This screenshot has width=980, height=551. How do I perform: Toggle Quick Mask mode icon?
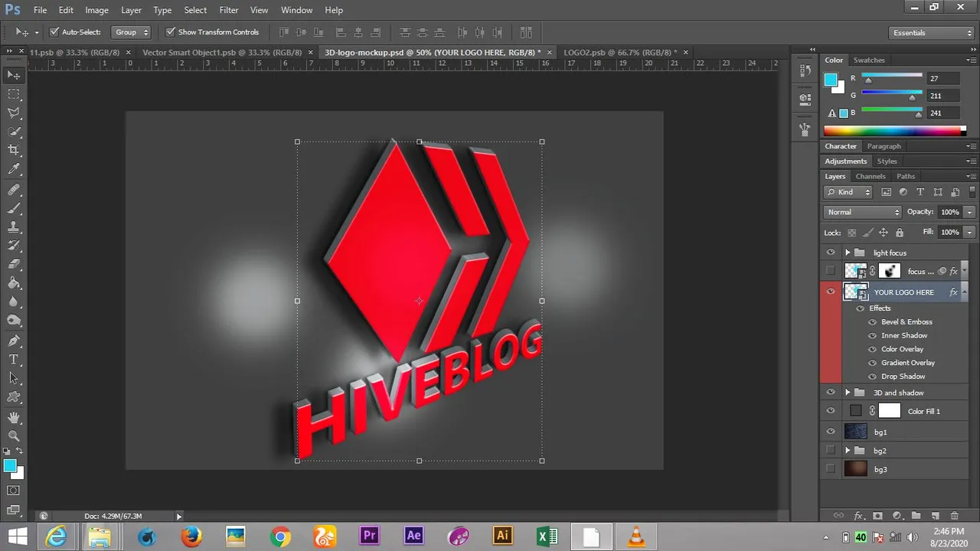[14, 491]
